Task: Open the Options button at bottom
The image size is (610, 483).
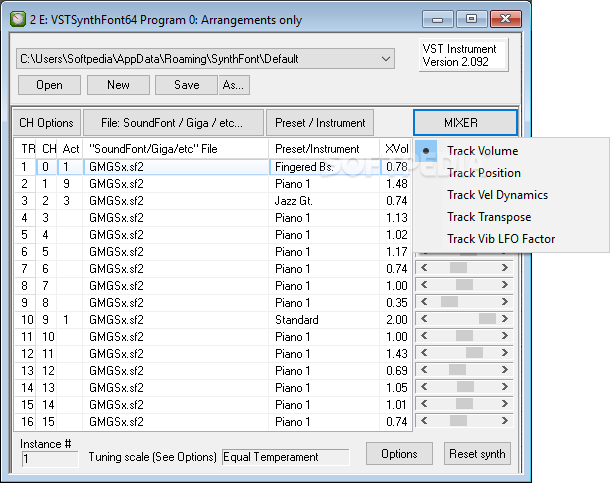Action: tap(399, 453)
